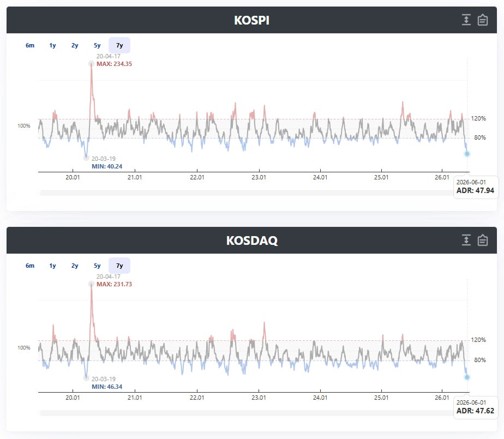Click the KOSPI MAX 234.35 peak marker

click(x=91, y=64)
